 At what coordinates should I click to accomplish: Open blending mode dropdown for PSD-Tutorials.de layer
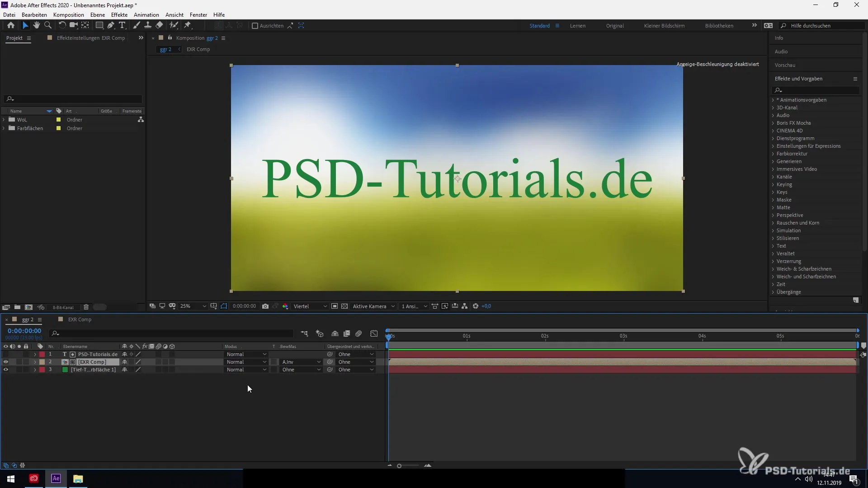point(246,354)
